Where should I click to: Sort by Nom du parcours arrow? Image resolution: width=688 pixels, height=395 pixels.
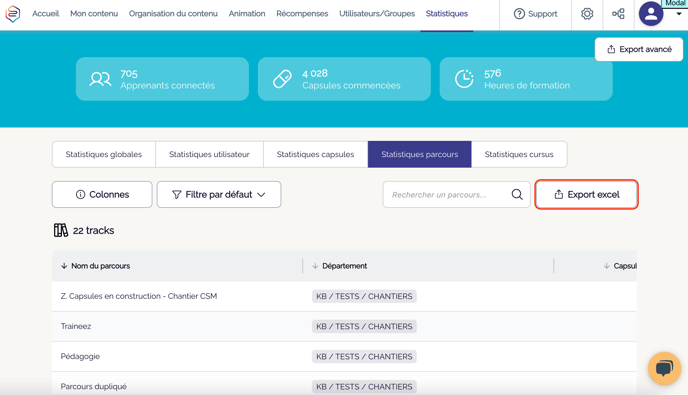click(64, 266)
